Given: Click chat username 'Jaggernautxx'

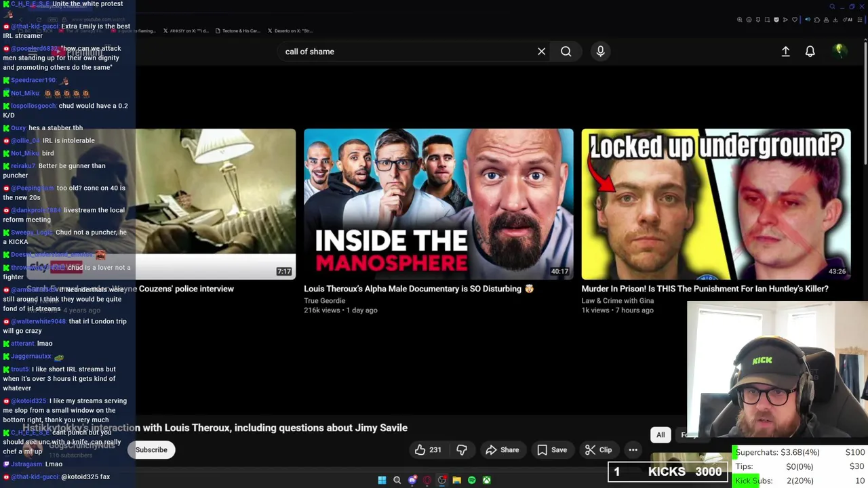Looking at the screenshot, I should click(31, 356).
